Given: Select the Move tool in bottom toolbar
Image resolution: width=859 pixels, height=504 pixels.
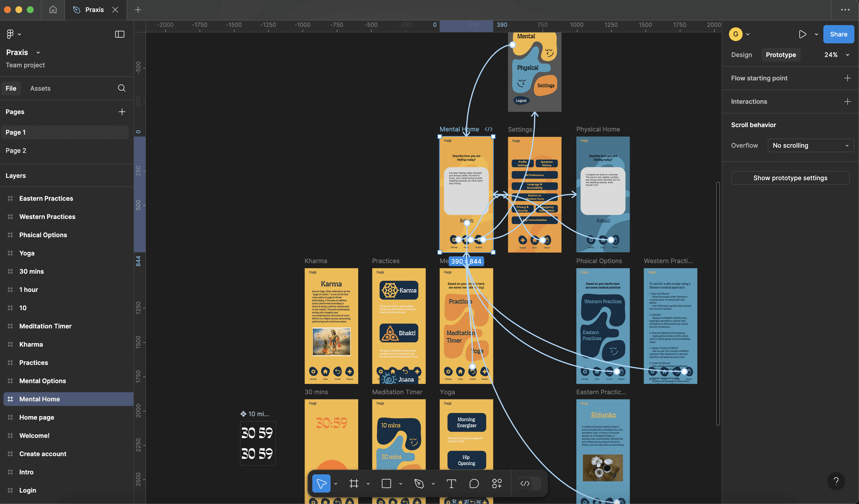Looking at the screenshot, I should pos(321,483).
